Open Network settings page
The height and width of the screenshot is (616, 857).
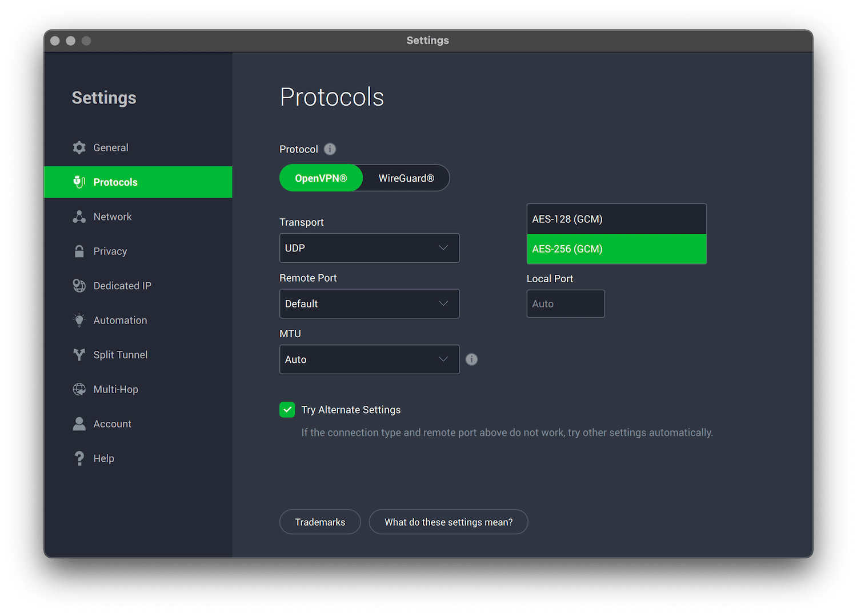(138, 217)
